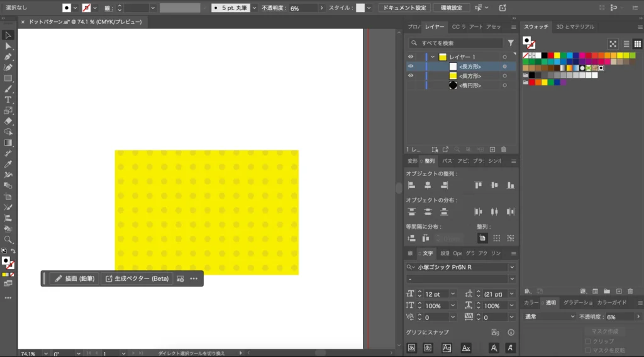Click the layer filter funnel icon
644x357 pixels.
[x=511, y=43]
